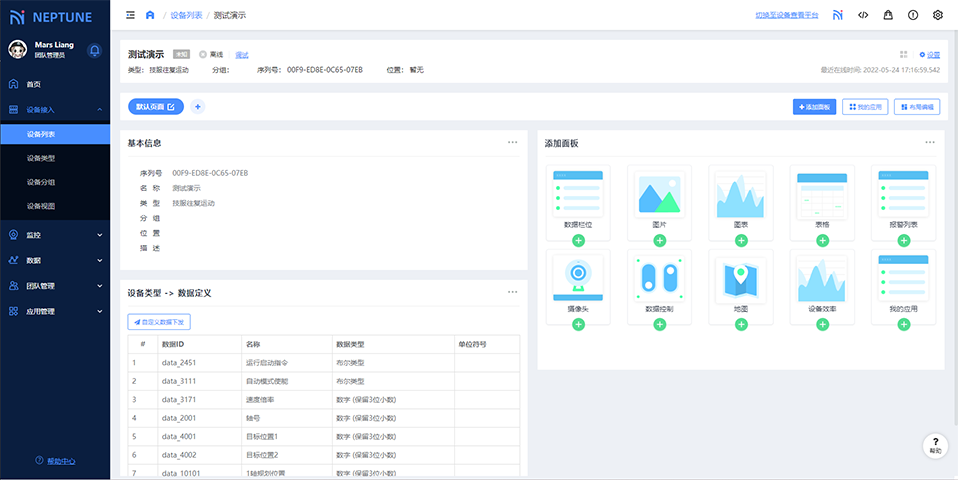The image size is (958, 480).
Task: Click the 添加面板 button
Action: pyautogui.click(x=813, y=106)
